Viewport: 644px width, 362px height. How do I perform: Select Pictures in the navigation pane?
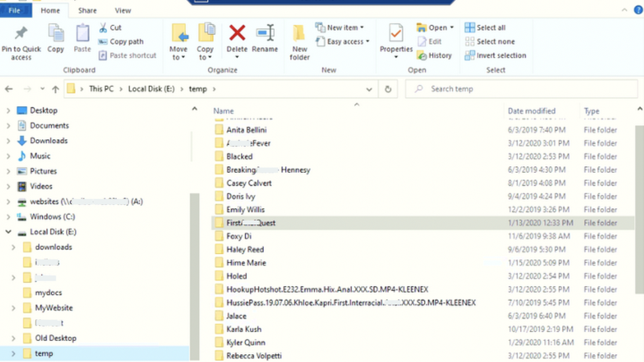point(43,171)
